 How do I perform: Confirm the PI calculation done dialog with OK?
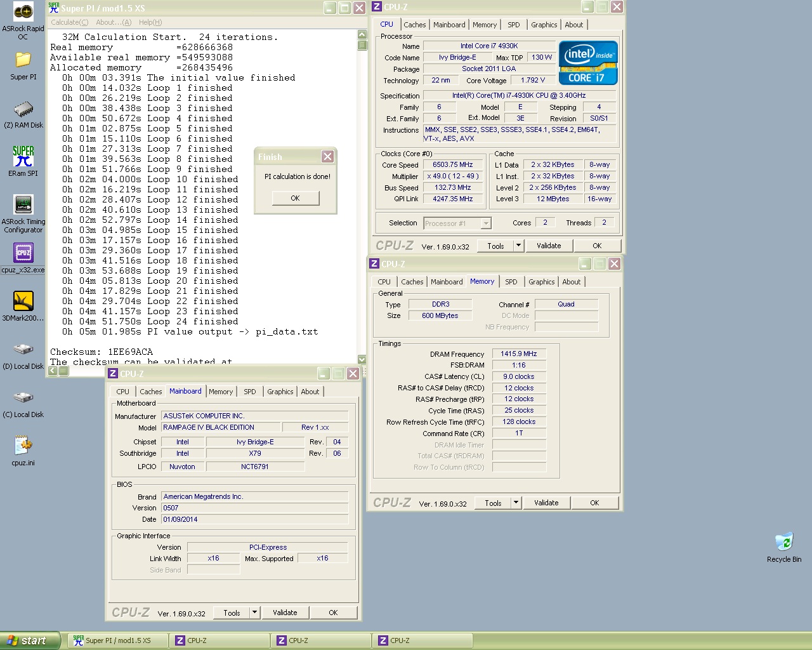(x=295, y=198)
